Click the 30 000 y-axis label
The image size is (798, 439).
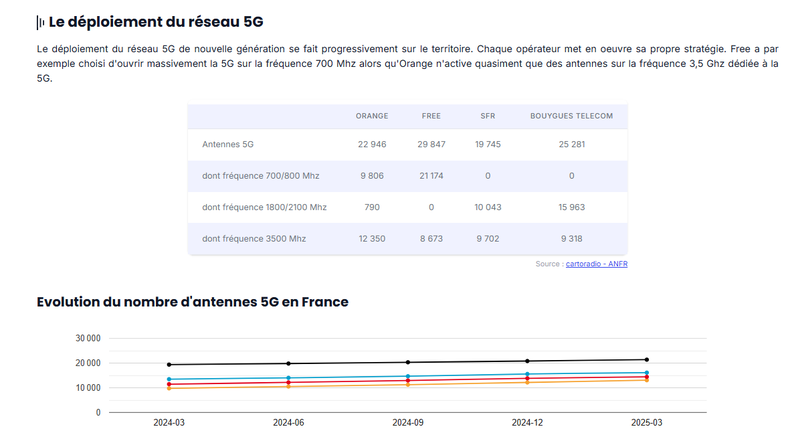[88, 338]
